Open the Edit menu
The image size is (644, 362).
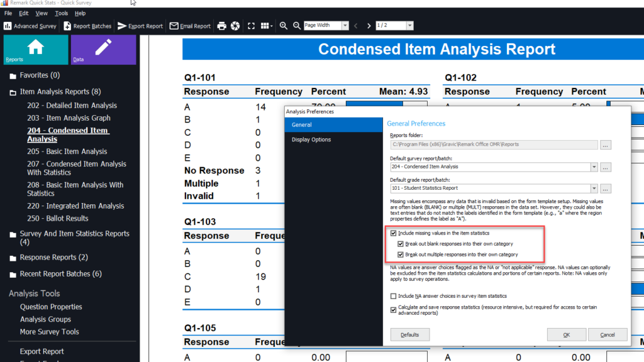coord(23,13)
